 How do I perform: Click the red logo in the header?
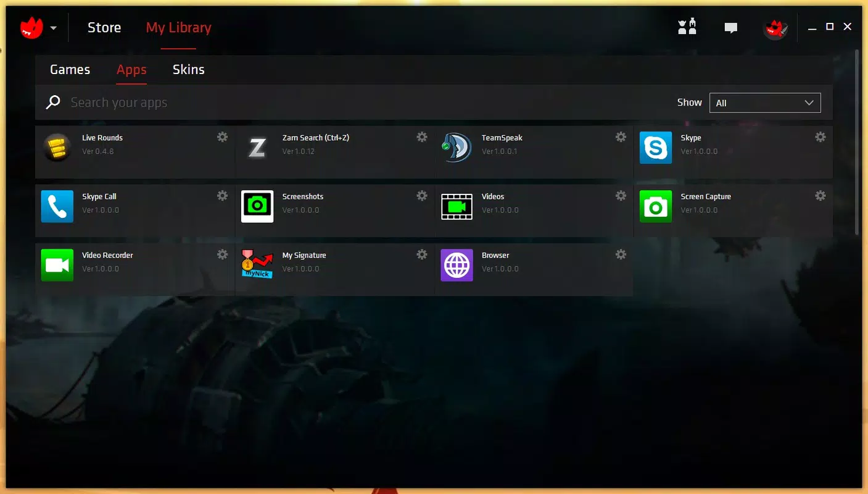(x=31, y=28)
